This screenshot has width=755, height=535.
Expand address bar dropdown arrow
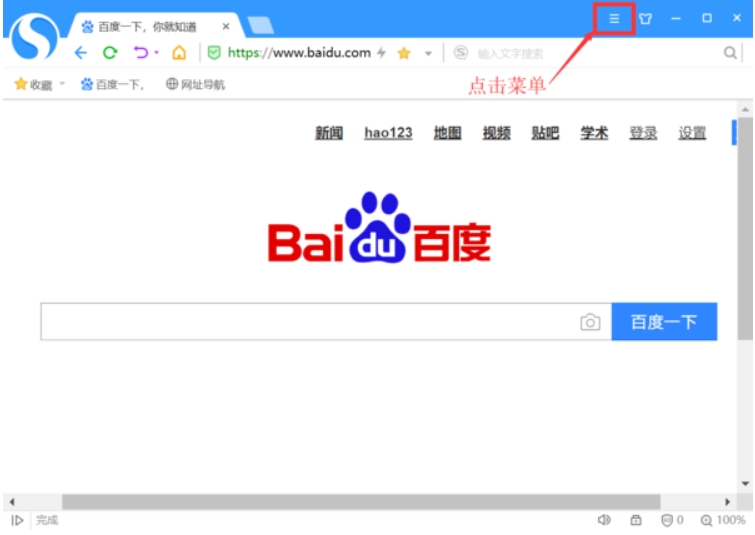click(428, 53)
